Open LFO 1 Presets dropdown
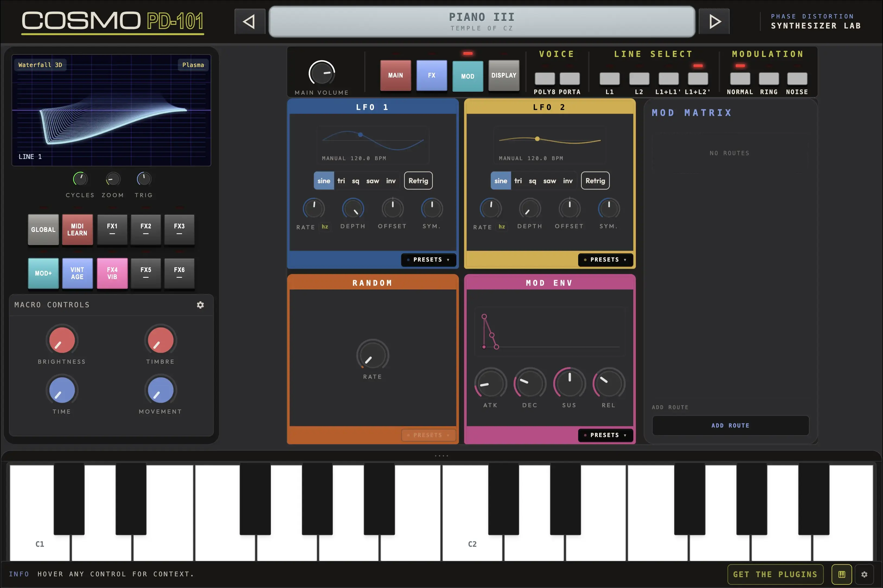The width and height of the screenshot is (883, 588). 428,260
